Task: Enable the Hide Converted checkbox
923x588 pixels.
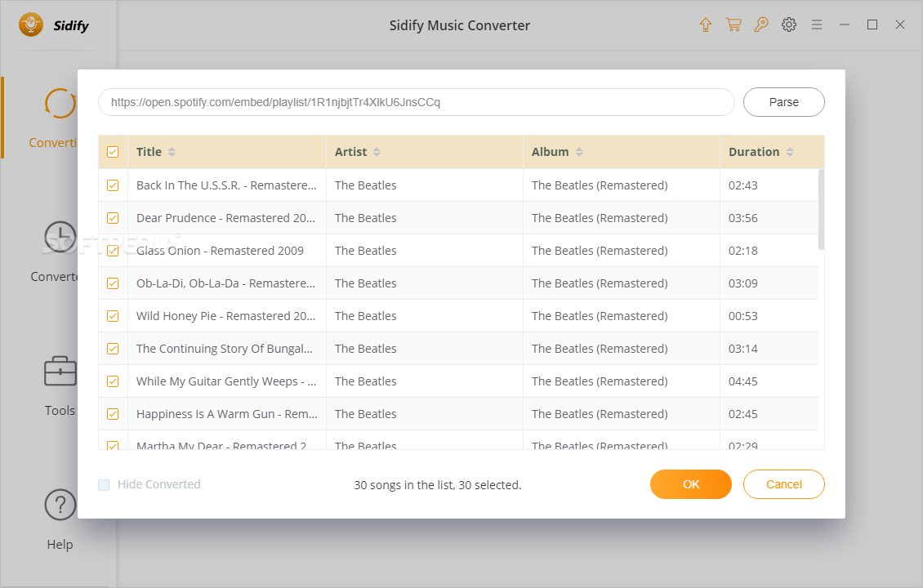Action: click(104, 484)
